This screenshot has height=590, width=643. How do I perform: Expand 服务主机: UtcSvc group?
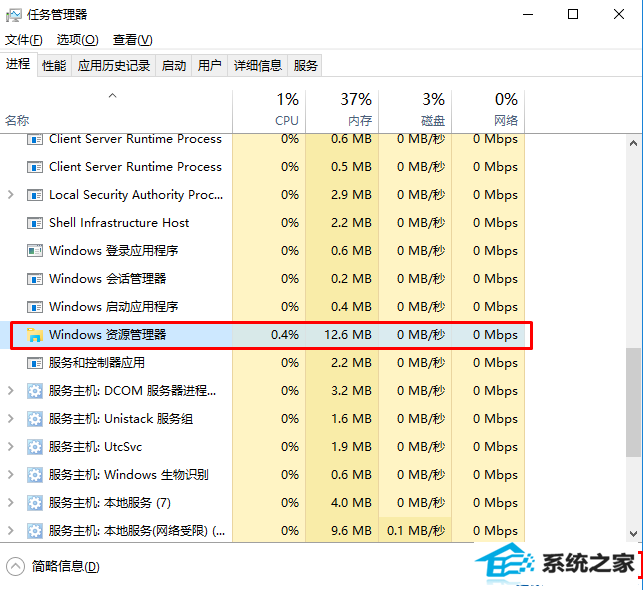[x=11, y=446]
